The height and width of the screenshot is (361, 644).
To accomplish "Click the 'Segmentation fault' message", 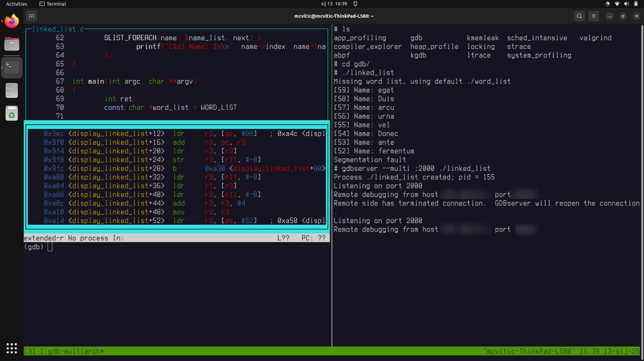I will click(370, 160).
